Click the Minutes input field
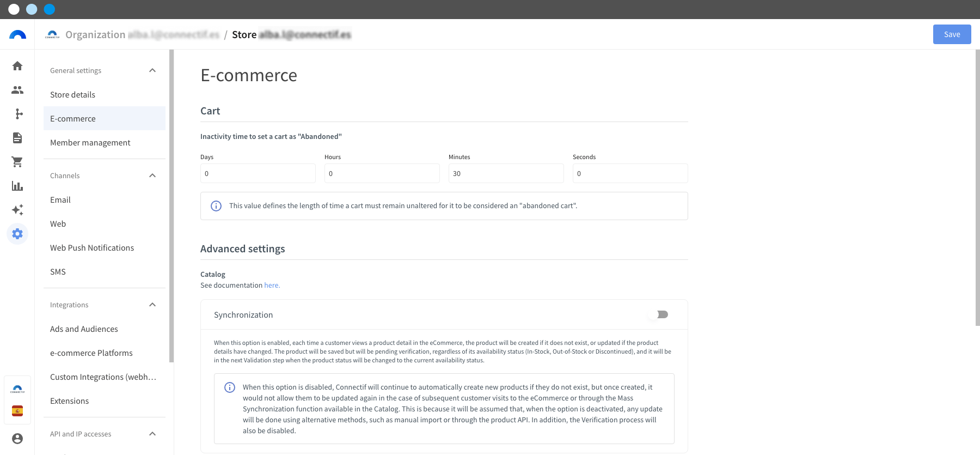This screenshot has width=980, height=455. [506, 173]
